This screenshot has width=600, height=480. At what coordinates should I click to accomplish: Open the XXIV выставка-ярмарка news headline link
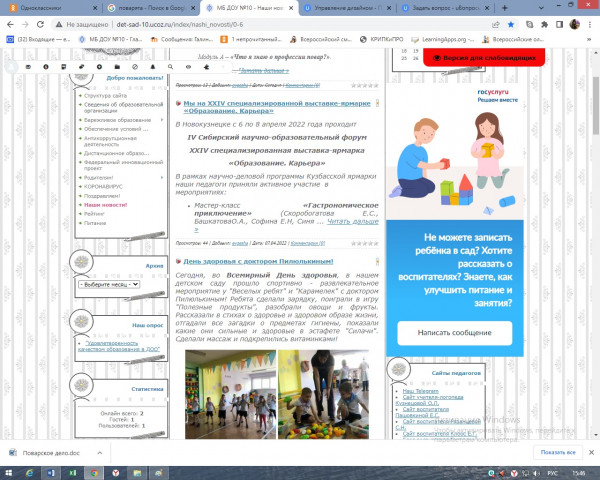click(277, 107)
